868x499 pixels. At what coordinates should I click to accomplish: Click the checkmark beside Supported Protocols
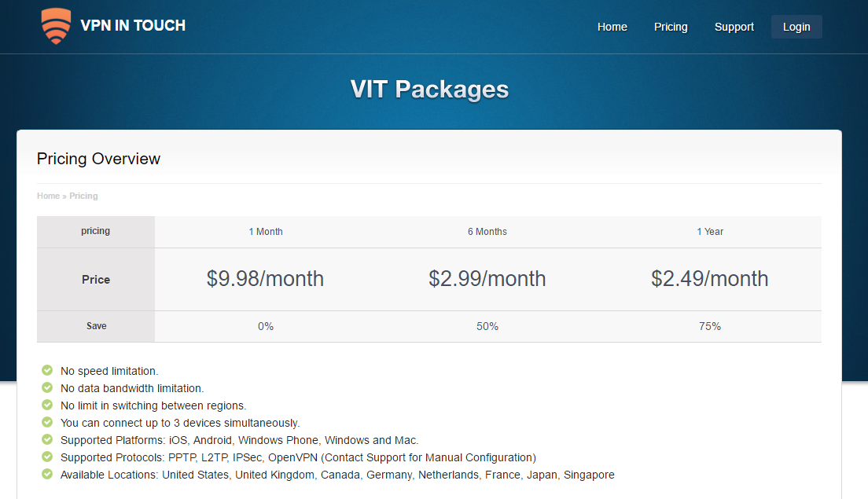(47, 457)
